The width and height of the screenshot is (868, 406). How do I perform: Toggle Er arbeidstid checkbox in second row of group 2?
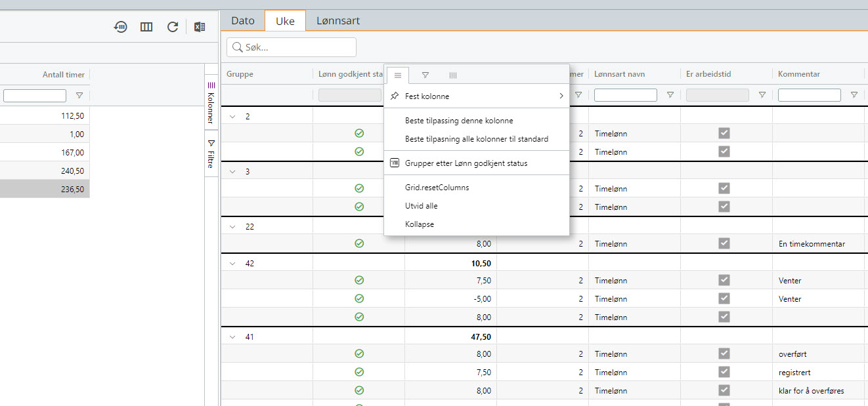(x=724, y=152)
